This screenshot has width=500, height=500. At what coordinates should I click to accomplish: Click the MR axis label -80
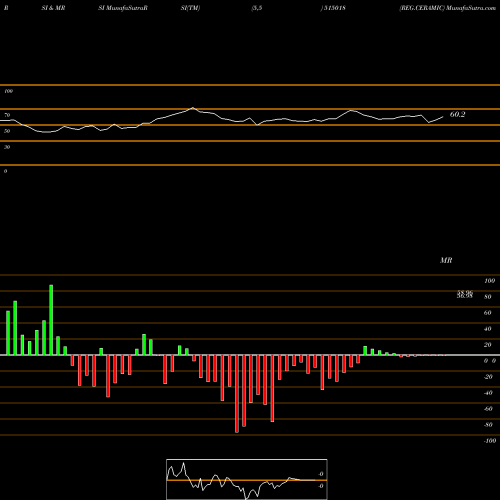488,425
